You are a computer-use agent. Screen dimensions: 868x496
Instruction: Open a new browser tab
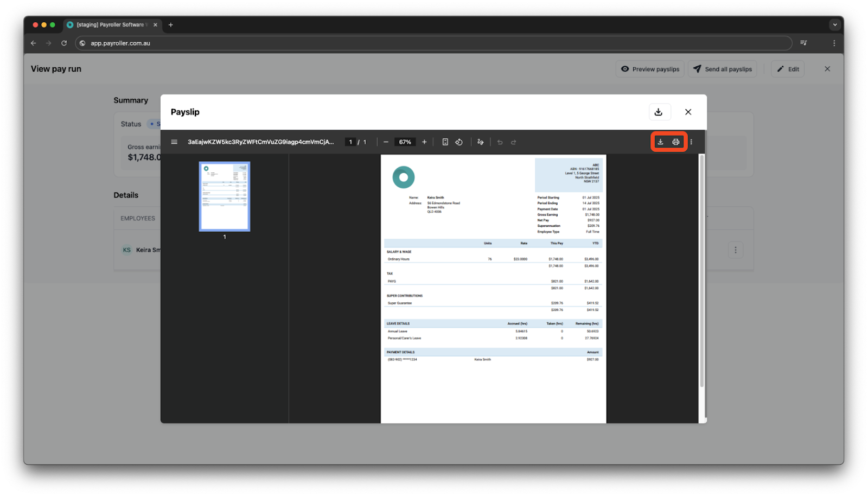[x=170, y=25]
